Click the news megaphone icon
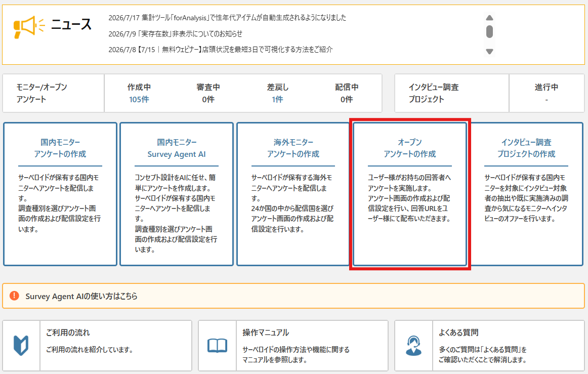The image size is (588, 374). click(29, 26)
